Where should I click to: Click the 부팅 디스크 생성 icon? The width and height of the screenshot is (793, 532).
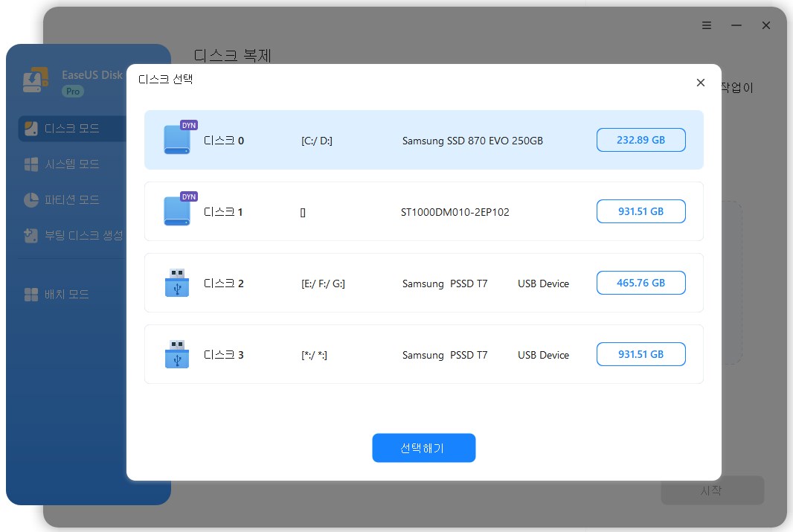[31, 236]
